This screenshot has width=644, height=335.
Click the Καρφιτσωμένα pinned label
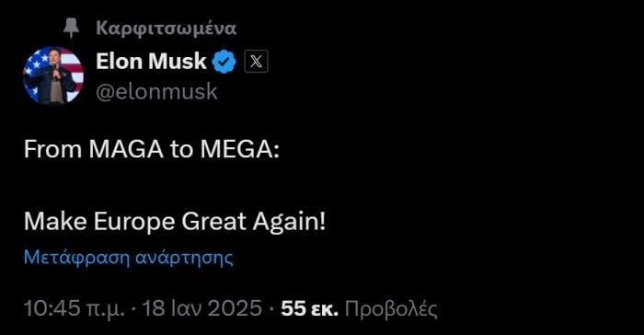coord(166,29)
